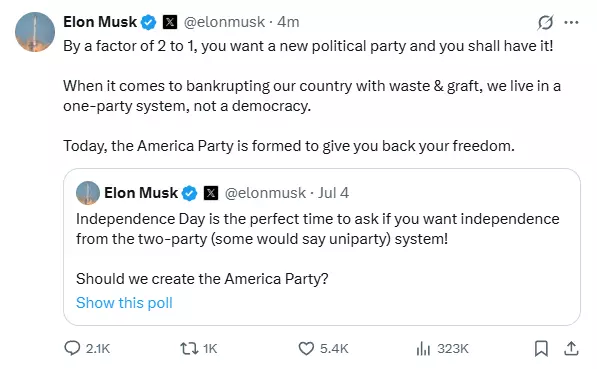The width and height of the screenshot is (597, 369).
Task: Bookmark this post
Action: tap(541, 348)
